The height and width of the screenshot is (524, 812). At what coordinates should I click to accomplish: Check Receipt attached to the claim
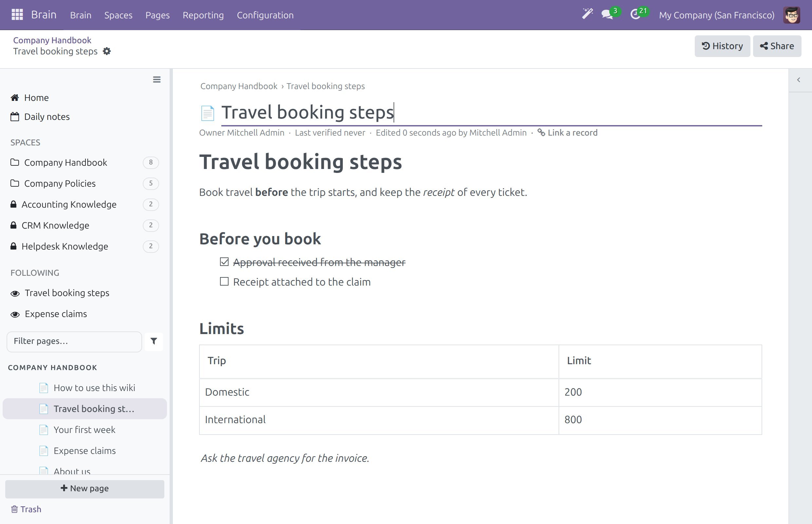tap(224, 281)
